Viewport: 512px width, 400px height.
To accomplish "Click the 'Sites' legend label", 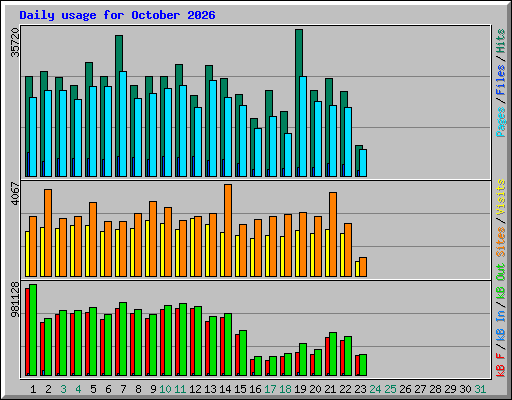I will [500, 242].
